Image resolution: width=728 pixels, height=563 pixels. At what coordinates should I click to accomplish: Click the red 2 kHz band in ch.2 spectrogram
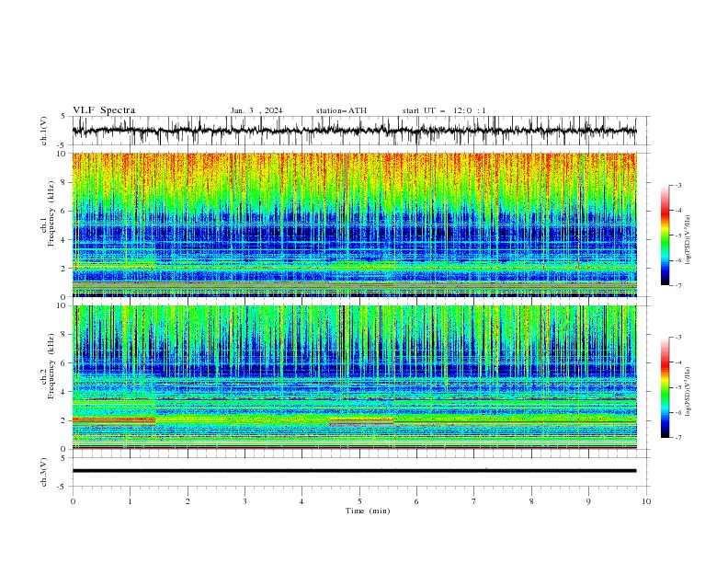point(114,419)
